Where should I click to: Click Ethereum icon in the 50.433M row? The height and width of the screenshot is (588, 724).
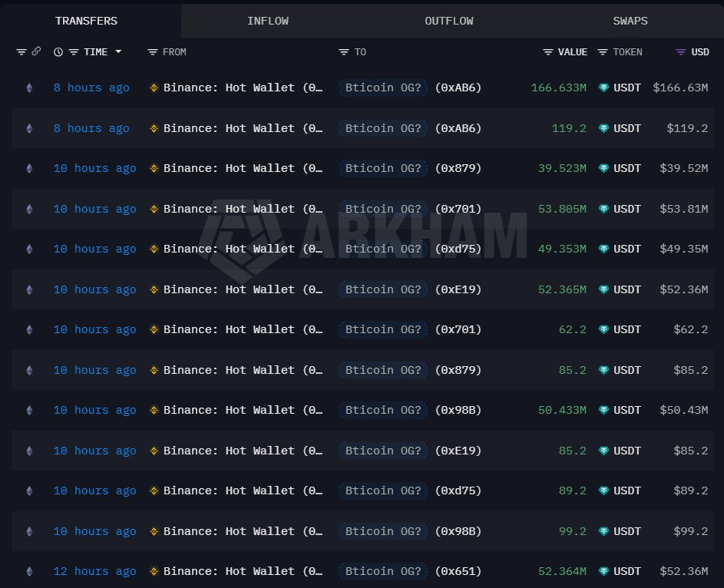tap(29, 411)
